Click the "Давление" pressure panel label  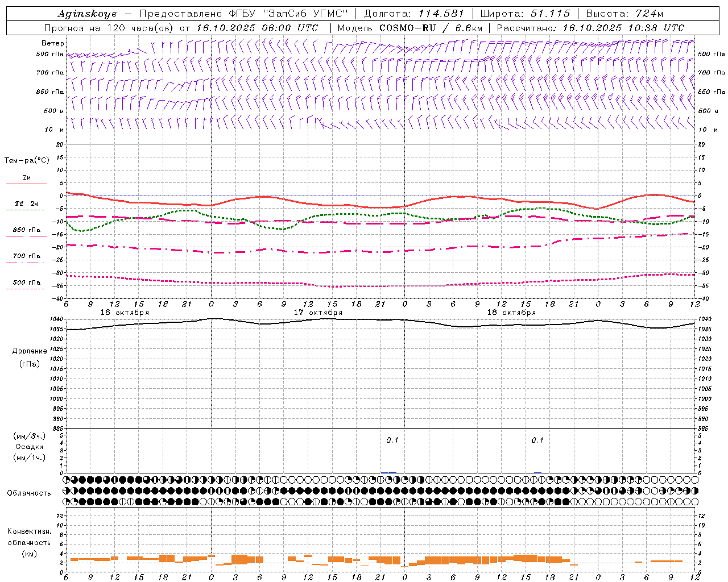tap(30, 351)
